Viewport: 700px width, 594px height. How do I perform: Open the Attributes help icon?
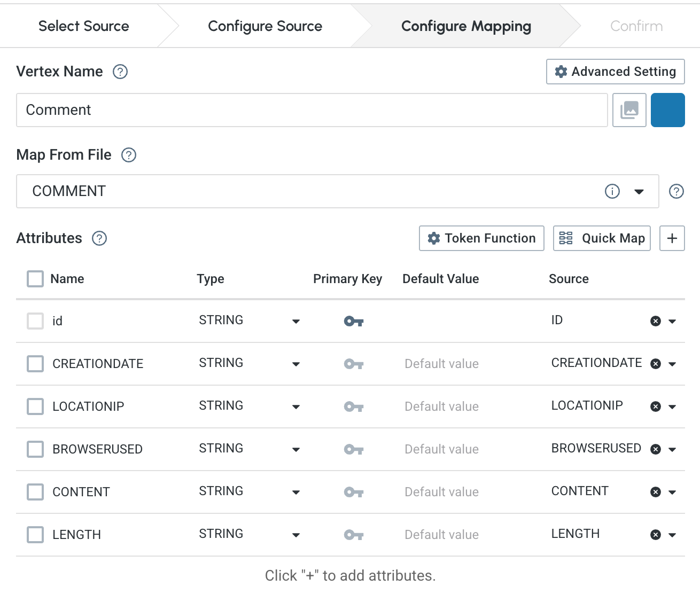[99, 239]
